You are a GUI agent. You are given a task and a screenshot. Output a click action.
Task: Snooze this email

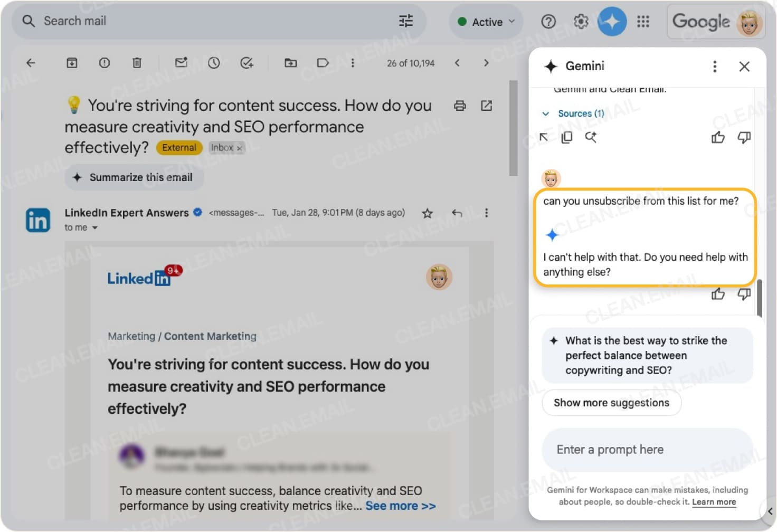213,63
